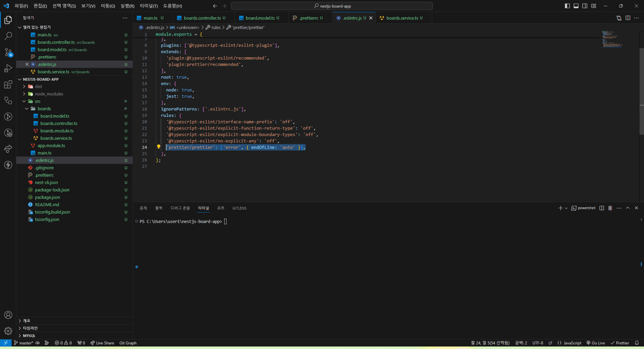Viewport: 644px width, 349px height.
Task: Go back with the navigation arrow
Action: [215, 6]
